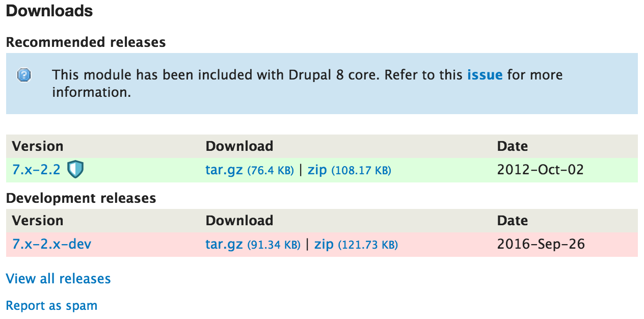
Task: Click the Download column header under Recommended releases
Action: pos(239,146)
